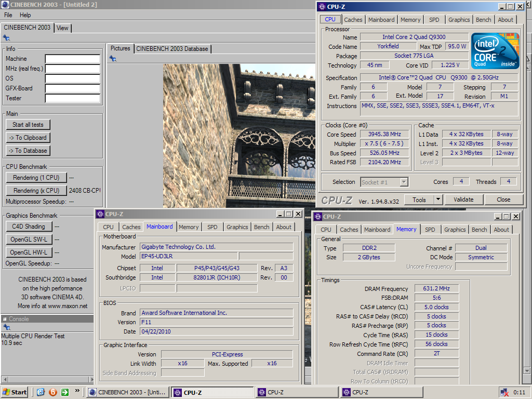Viewport: 532px width, 399px height.
Task: Run C4D Shading benchmark
Action: click(29, 227)
